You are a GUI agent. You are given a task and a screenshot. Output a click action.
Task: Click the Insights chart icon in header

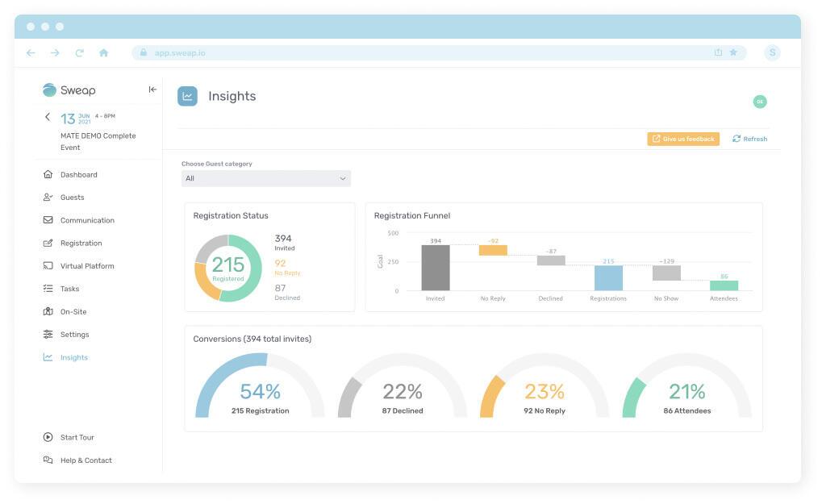pos(187,96)
